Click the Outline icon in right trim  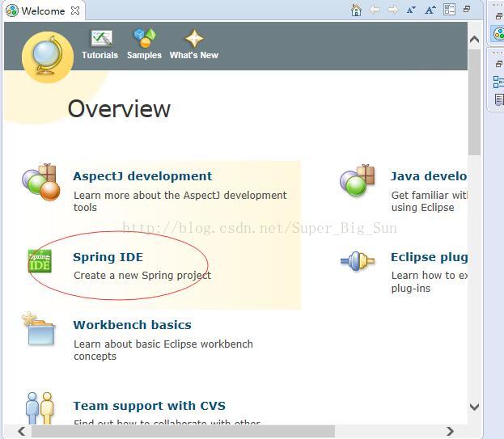click(498, 82)
